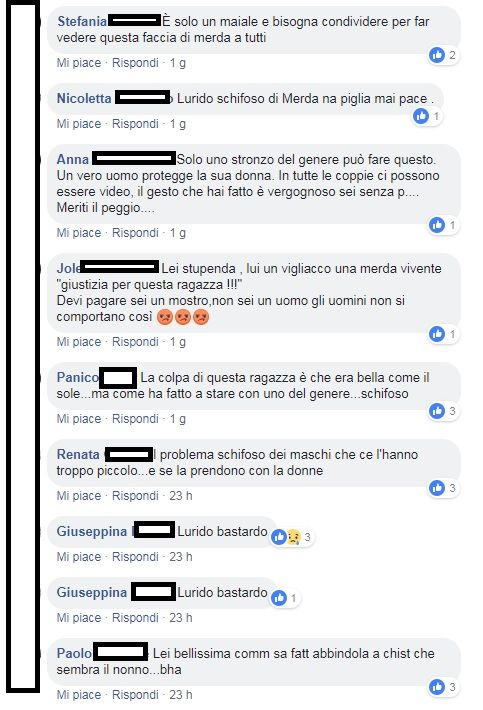Viewport: 483px width, 710px height.
Task: Reply to Jole's comment via Rispondi
Action: [135, 342]
